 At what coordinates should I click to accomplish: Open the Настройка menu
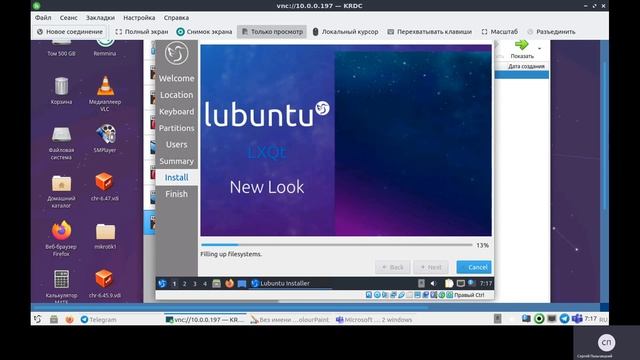click(139, 18)
